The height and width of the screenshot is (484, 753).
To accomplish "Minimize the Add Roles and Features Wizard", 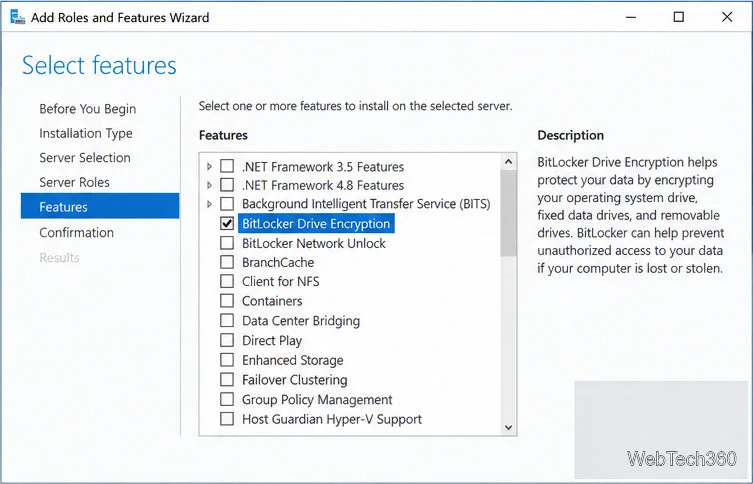I will coord(631,17).
